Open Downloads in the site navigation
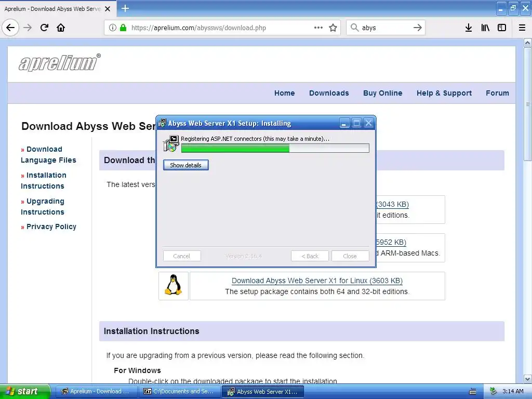The height and width of the screenshot is (399, 532). (x=329, y=93)
